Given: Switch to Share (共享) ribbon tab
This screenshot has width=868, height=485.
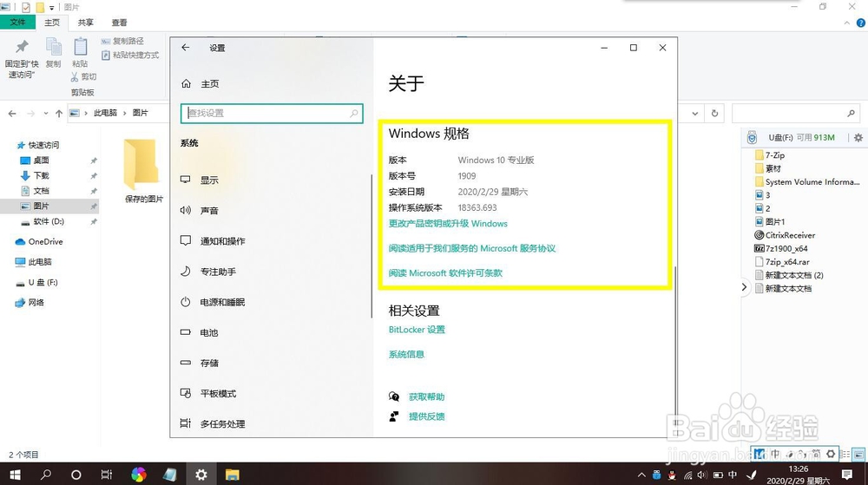Looking at the screenshot, I should pos(85,23).
